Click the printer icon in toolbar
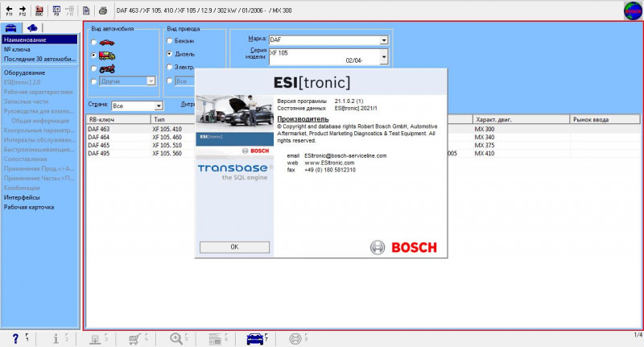The height and width of the screenshot is (347, 644). [x=103, y=10]
